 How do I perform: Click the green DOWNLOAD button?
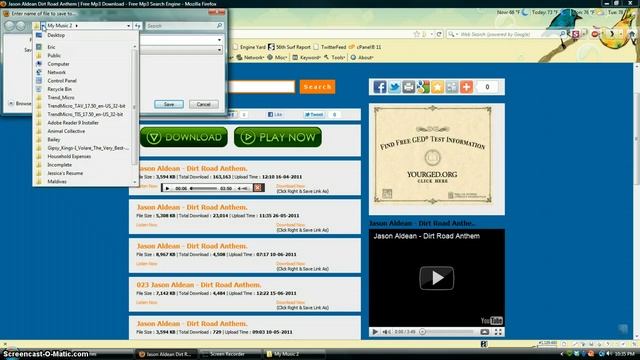pyautogui.click(x=184, y=137)
